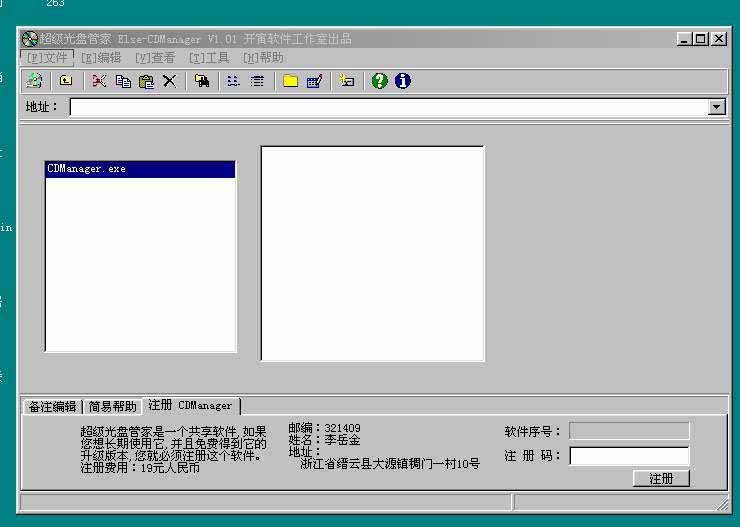Click the Copy icon in the toolbar
This screenshot has height=527, width=740.
point(123,81)
